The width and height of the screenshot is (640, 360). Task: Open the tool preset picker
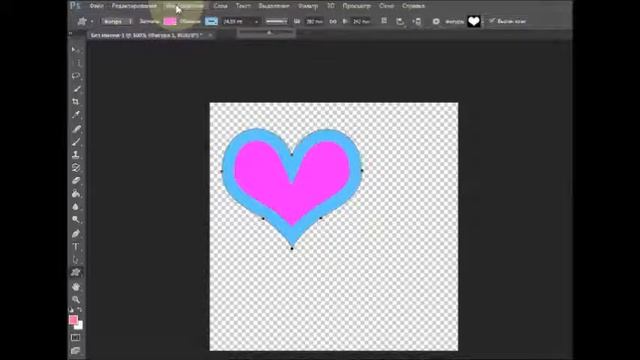pyautogui.click(x=85, y=21)
